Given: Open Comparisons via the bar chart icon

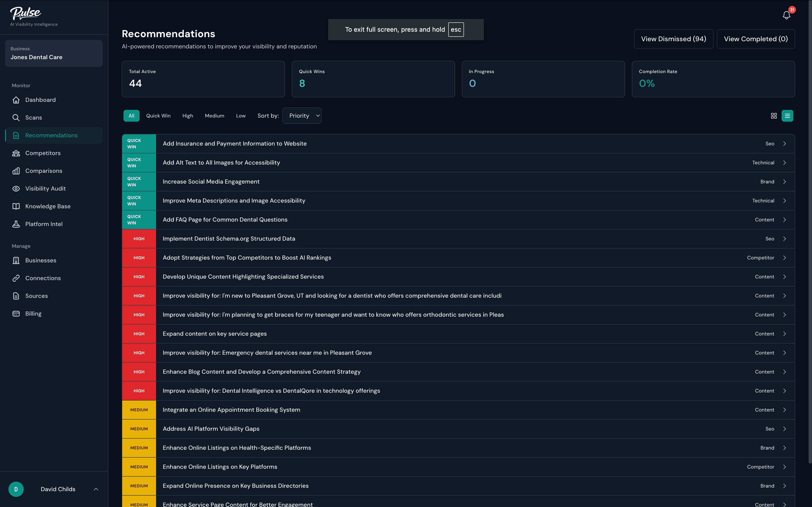Looking at the screenshot, I should click(x=43, y=171).
